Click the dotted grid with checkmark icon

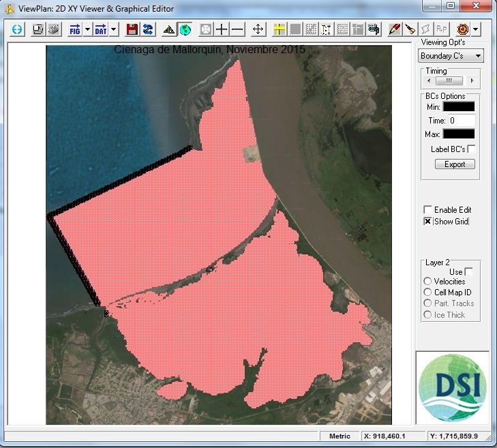click(311, 29)
